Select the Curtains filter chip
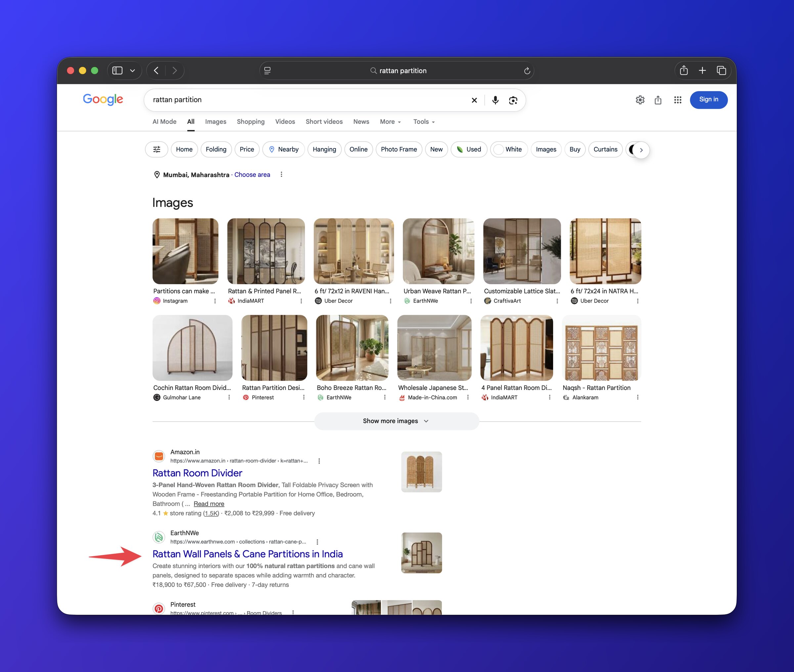 click(605, 149)
